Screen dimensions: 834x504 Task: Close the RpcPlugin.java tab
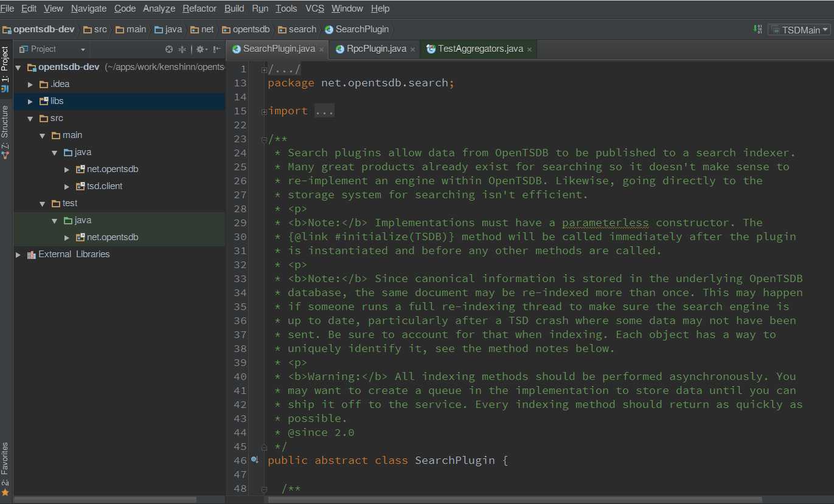412,49
